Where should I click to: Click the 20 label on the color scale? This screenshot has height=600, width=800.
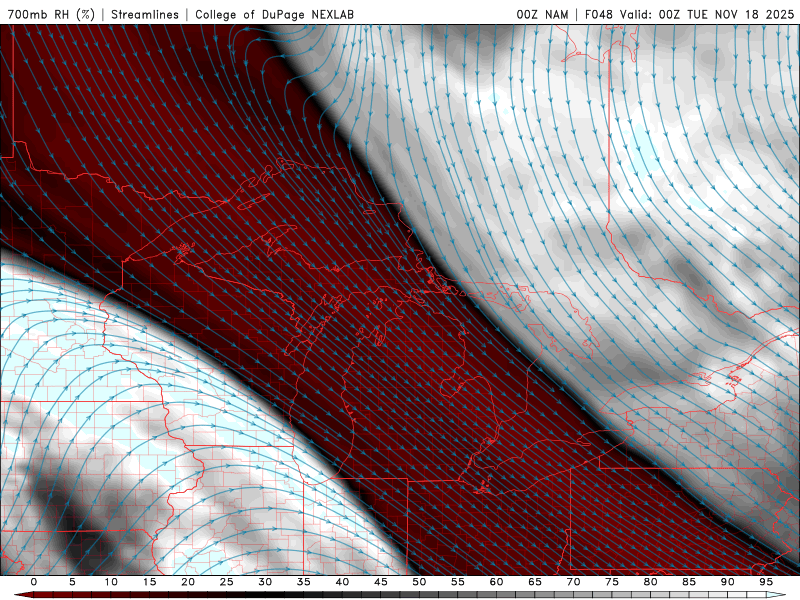point(188,582)
